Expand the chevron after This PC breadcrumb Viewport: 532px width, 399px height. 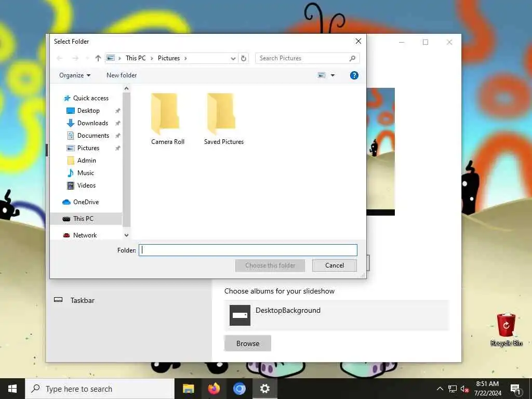click(x=152, y=58)
